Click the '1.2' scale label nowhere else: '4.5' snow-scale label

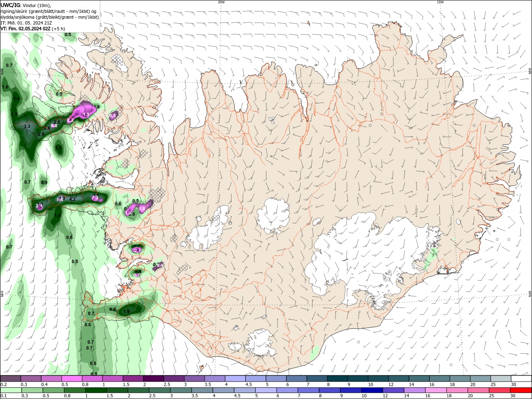pyautogui.click(x=249, y=385)
